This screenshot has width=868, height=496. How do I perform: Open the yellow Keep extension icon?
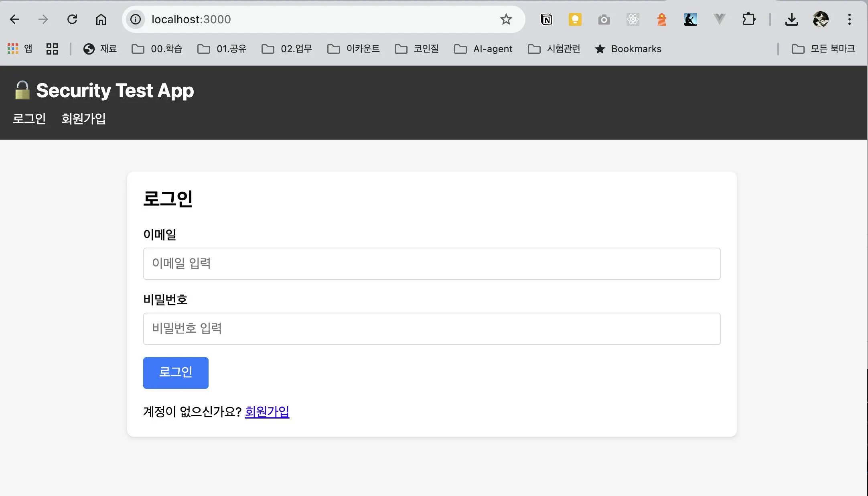tap(575, 19)
